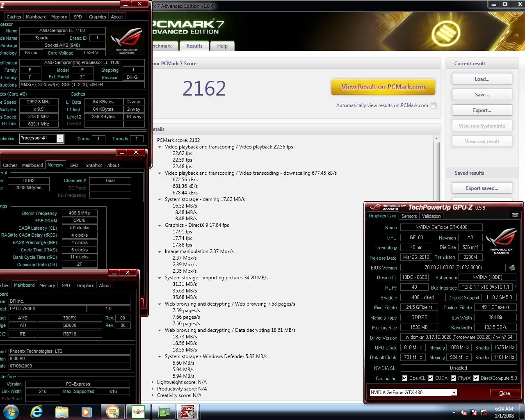Expand Productivity score N/A node

[x=153, y=389]
